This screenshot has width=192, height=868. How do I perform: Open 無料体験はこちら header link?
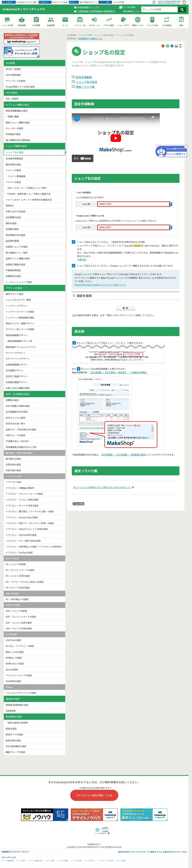point(131,11)
